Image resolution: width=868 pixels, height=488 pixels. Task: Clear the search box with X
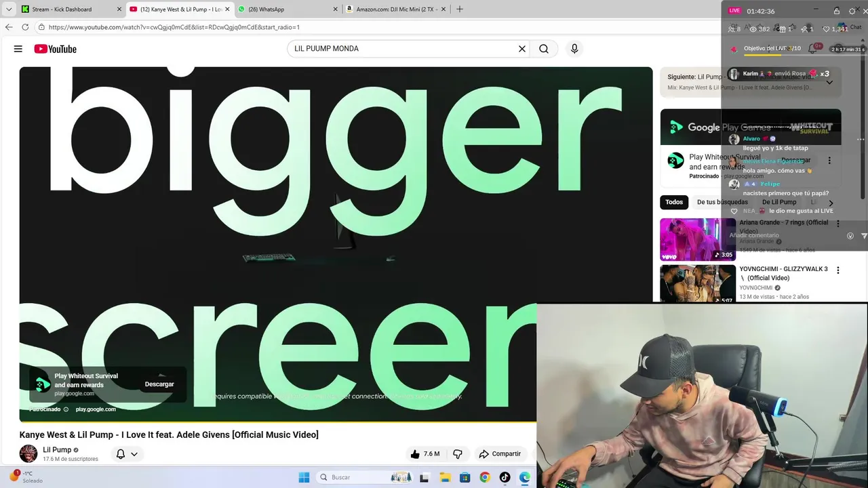point(522,49)
